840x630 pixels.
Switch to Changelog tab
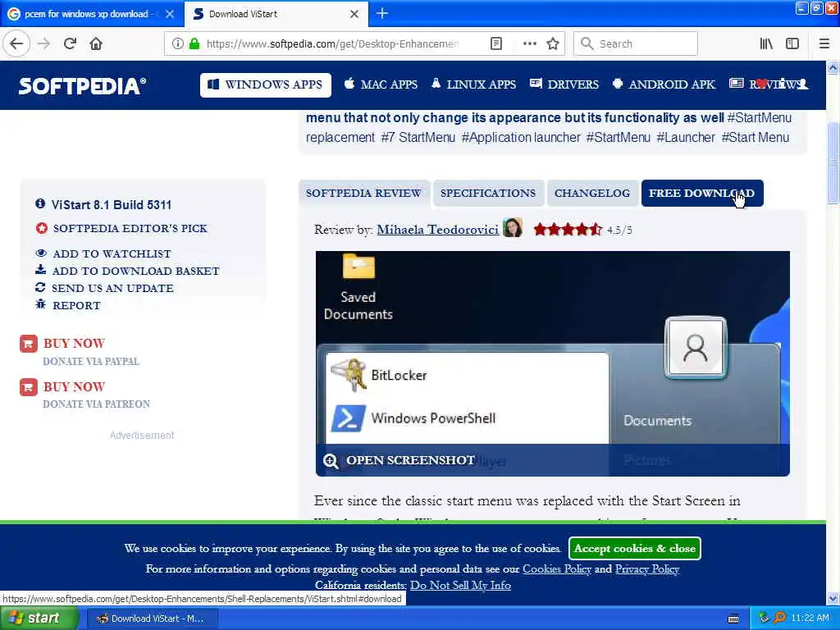pyautogui.click(x=592, y=194)
